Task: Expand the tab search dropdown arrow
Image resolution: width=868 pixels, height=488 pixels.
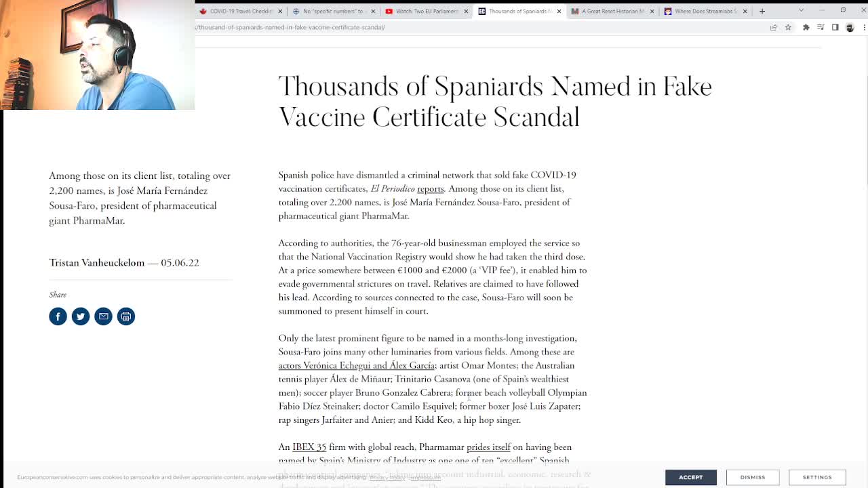Action: click(801, 11)
